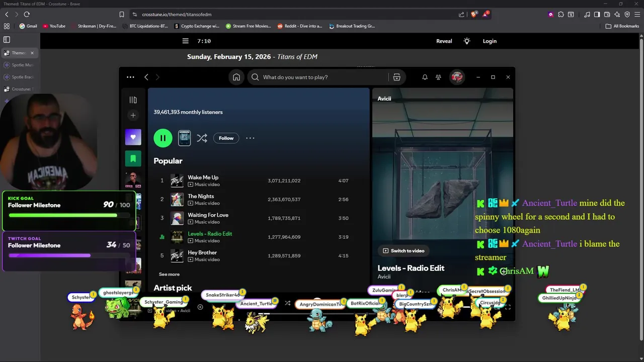Click the Reveal button on Crosstune
Viewport: 644px width, 362px height.
(444, 41)
